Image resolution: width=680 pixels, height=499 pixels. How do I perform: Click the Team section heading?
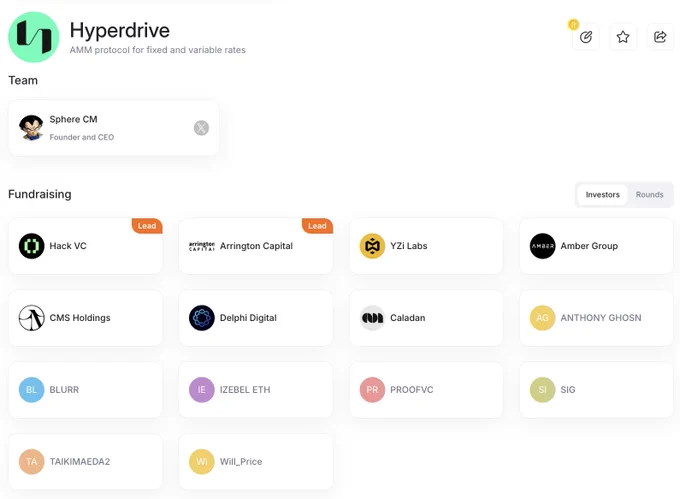click(23, 80)
